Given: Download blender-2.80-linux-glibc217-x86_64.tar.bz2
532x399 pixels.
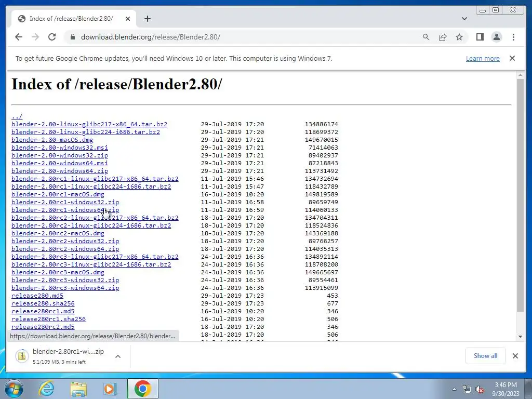Looking at the screenshot, I should pyautogui.click(x=89, y=124).
